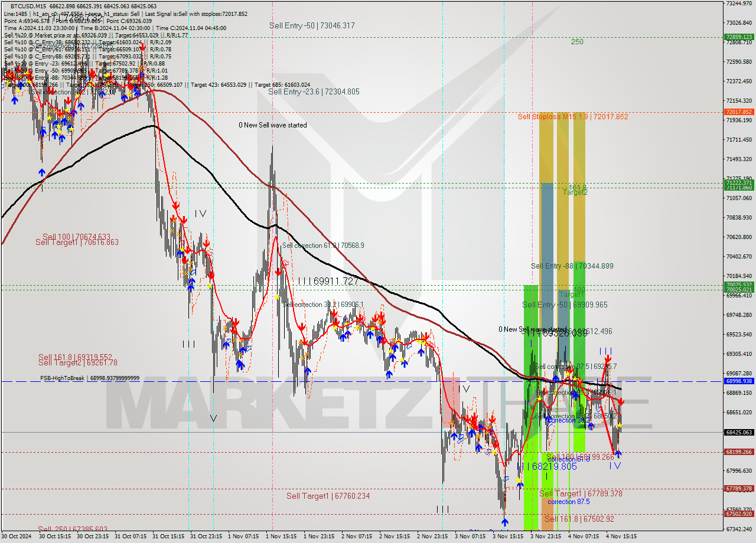
Task: Click the 'Sell Target1 | 67789.378' label
Action: 581,493
